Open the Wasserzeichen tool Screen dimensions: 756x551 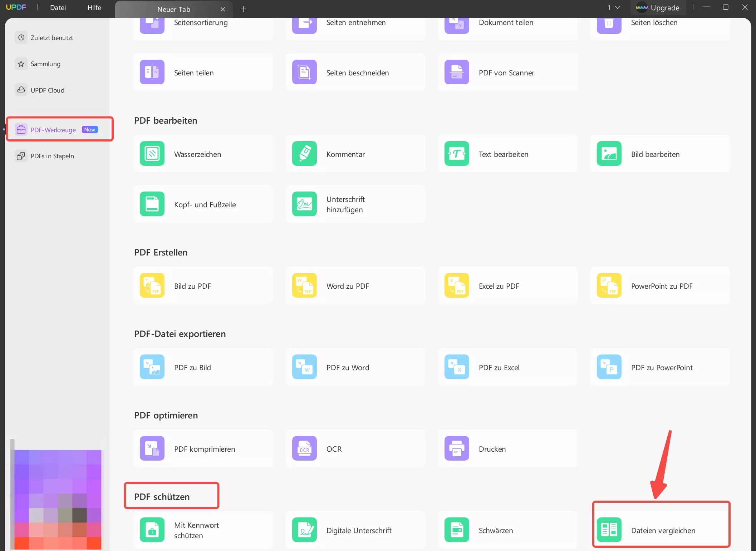pyautogui.click(x=202, y=154)
